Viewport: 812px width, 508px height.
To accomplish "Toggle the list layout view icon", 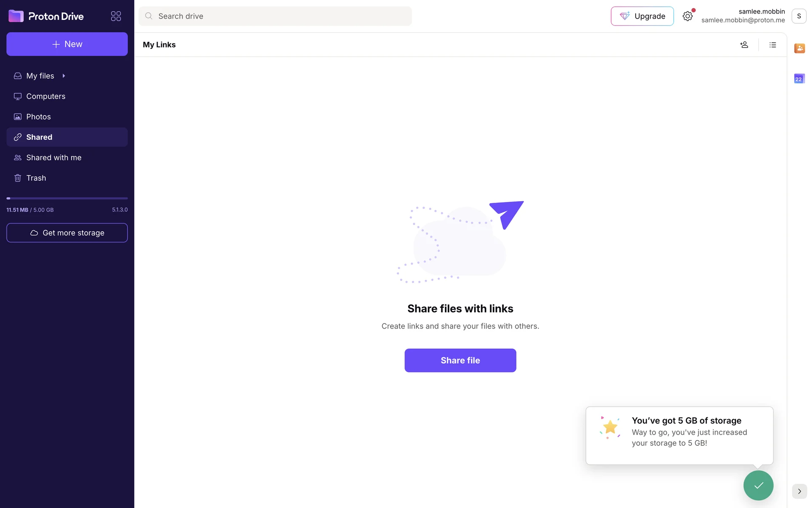I will click(773, 45).
